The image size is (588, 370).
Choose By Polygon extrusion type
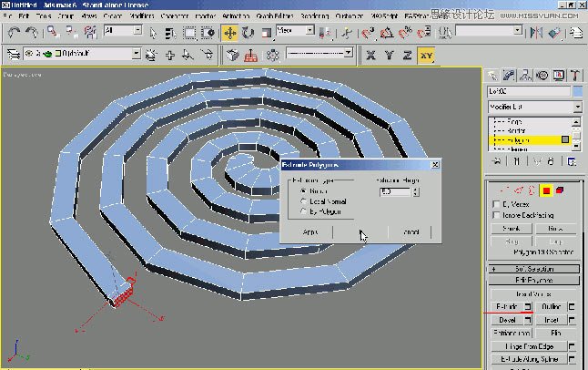(303, 211)
